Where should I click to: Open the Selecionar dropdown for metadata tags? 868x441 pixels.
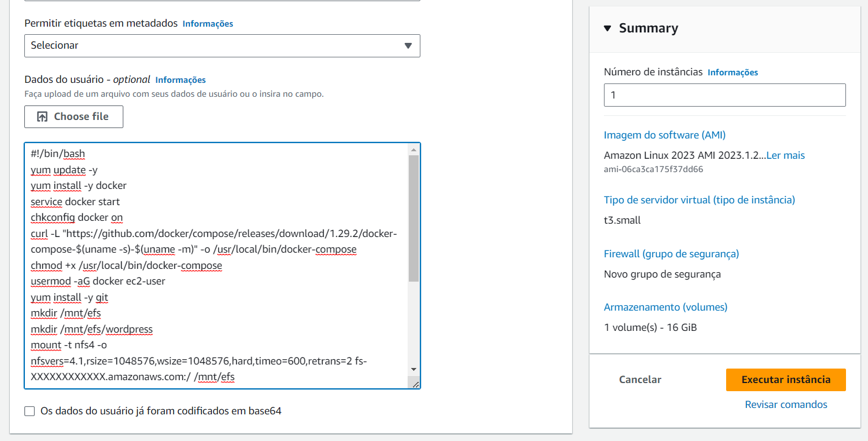[x=222, y=45]
